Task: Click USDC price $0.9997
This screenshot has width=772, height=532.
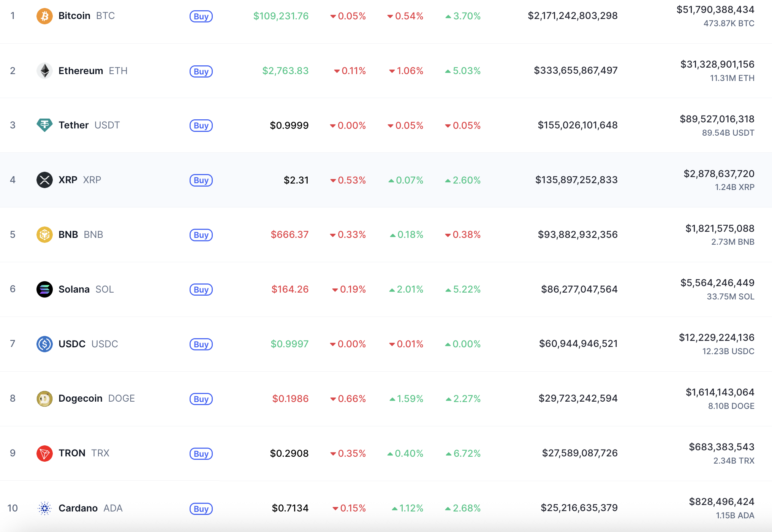Action: [289, 344]
